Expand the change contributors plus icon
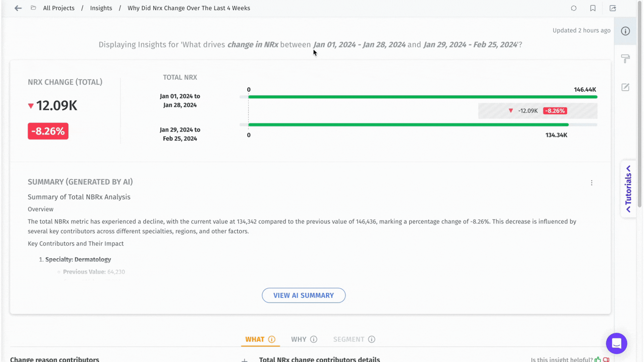This screenshot has width=644, height=362. [245, 360]
